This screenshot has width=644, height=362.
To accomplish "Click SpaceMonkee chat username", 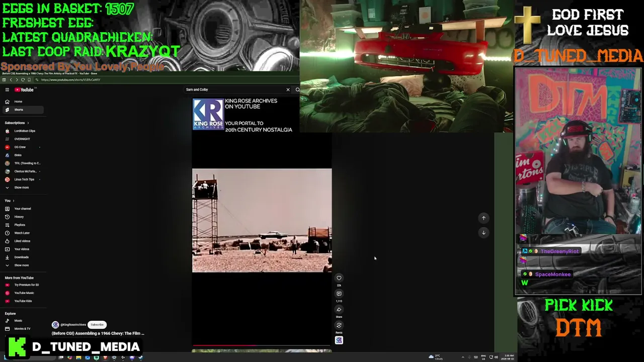I will tap(553, 275).
